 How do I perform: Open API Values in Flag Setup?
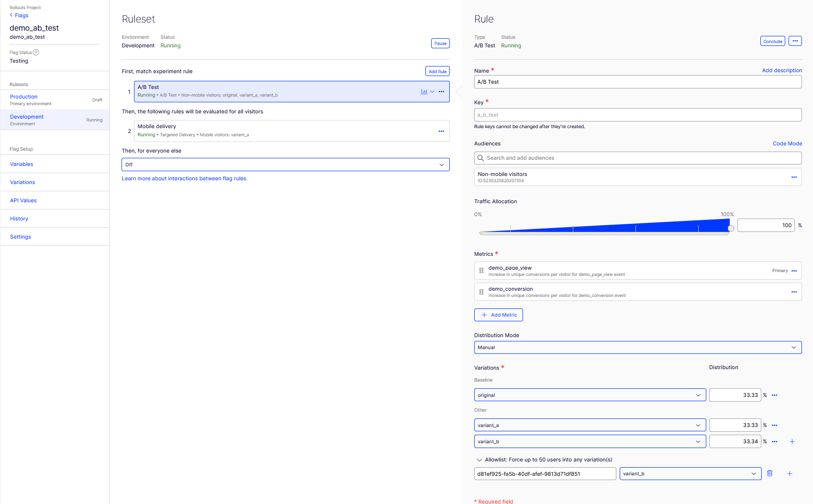point(23,200)
